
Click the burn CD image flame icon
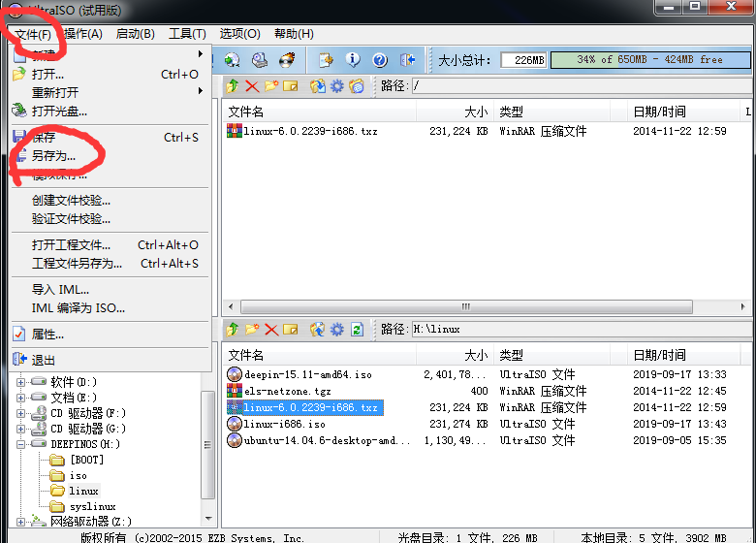click(287, 60)
